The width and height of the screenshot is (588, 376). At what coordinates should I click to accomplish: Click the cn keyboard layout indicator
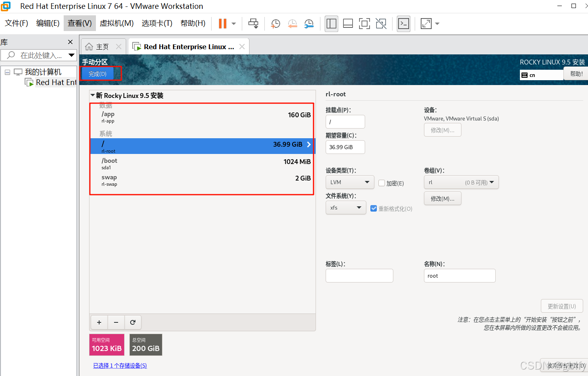pos(542,75)
